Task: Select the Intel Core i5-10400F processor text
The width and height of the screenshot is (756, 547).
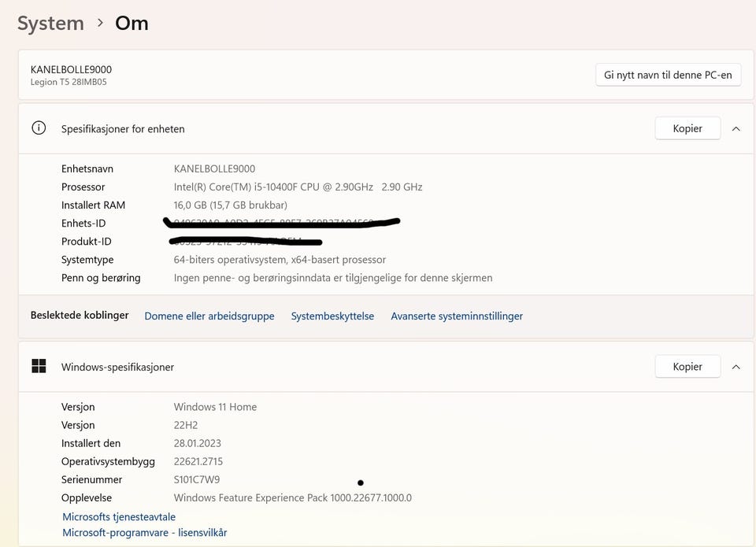Action: [298, 187]
